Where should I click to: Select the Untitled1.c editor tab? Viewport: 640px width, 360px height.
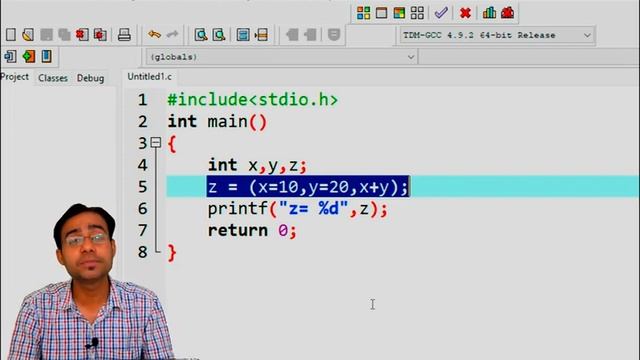click(149, 77)
